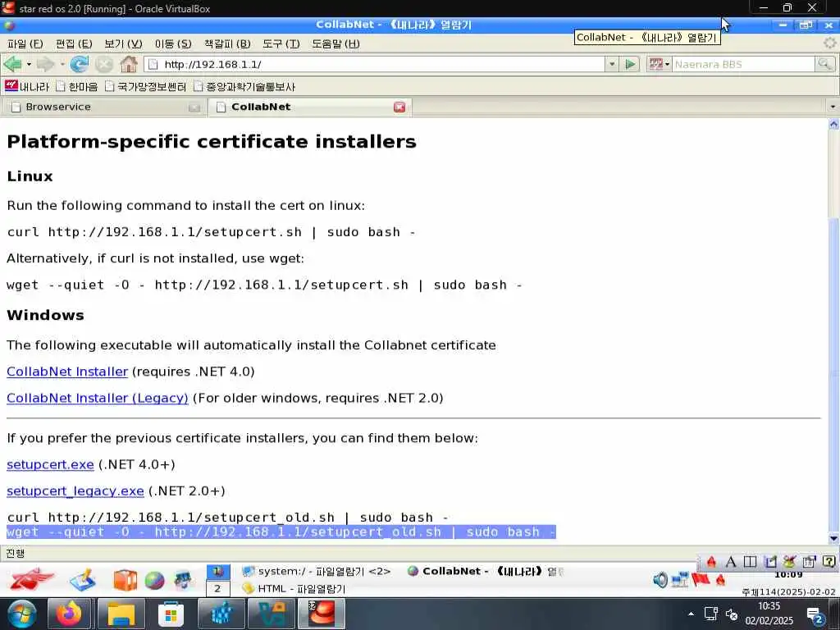Viewport: 840px width, 630px height.
Task: Click the show desktop panel icon
Action: tap(83, 581)
